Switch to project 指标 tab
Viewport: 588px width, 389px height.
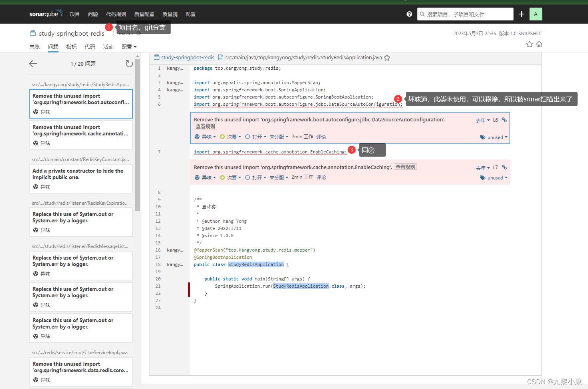point(71,47)
